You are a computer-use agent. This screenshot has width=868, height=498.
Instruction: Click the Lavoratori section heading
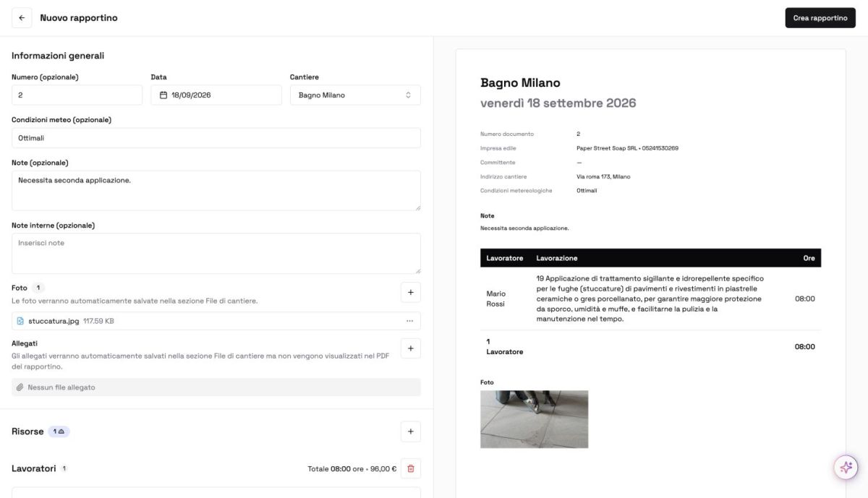(34, 468)
